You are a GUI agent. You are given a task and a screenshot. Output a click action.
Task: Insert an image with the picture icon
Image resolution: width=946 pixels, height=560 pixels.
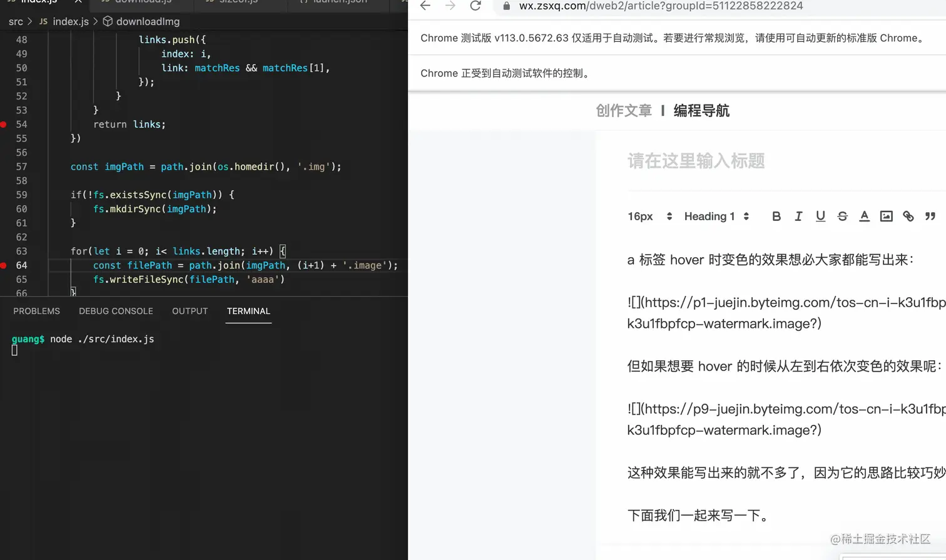click(886, 216)
